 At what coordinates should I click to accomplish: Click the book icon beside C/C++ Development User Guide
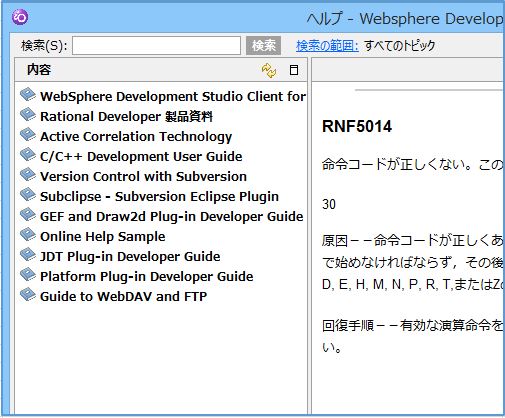pos(28,155)
